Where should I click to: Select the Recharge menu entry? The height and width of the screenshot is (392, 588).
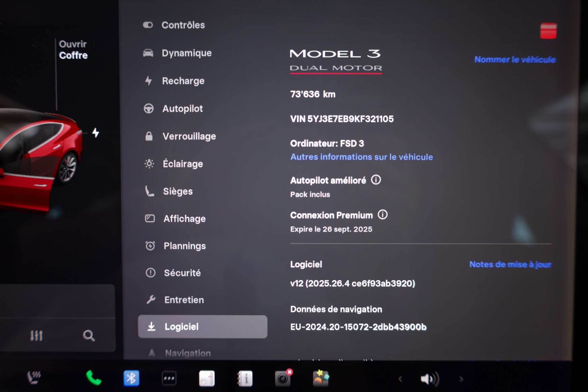coord(183,81)
